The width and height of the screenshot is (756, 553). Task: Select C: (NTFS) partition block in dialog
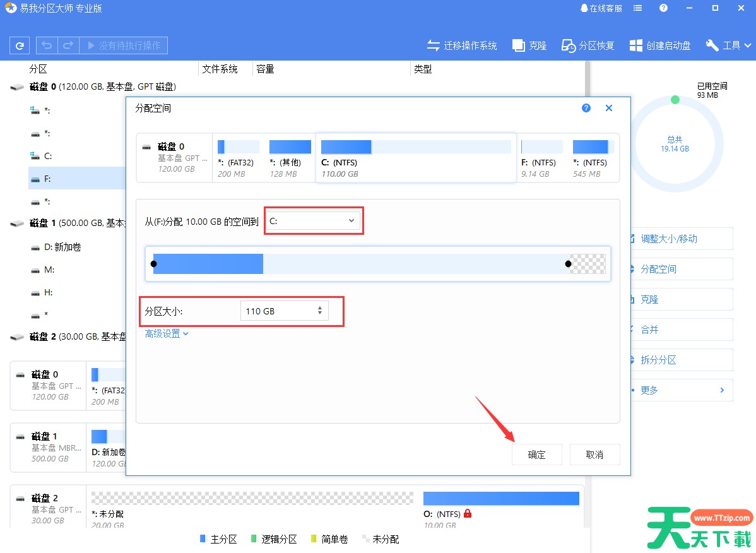pyautogui.click(x=415, y=158)
